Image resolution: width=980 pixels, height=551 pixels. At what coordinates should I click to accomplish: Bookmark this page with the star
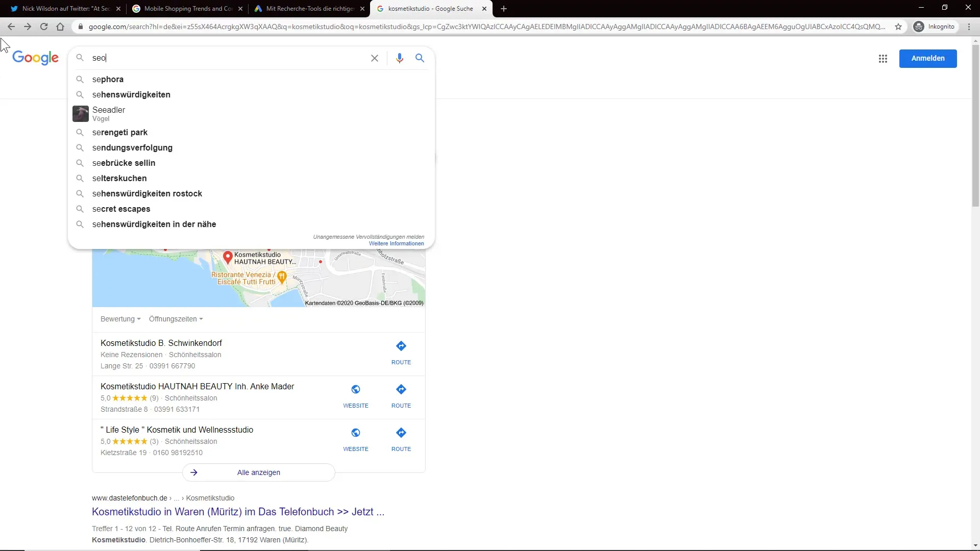click(898, 27)
